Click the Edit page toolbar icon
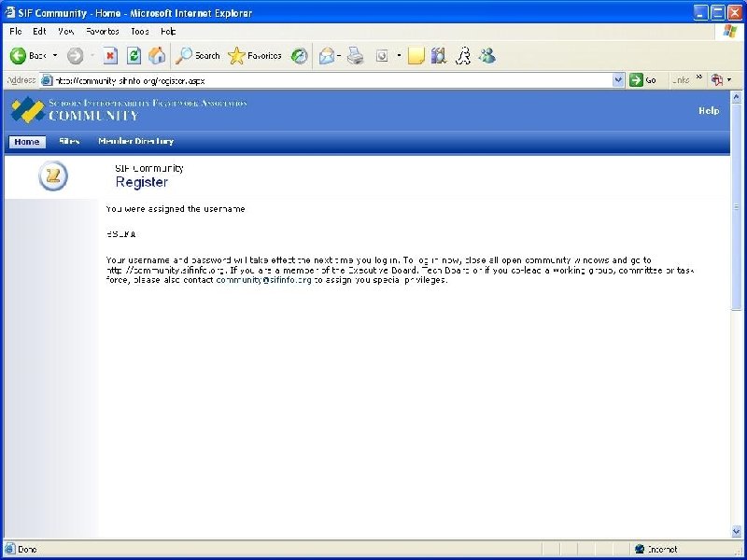Image resolution: width=747 pixels, height=560 pixels. (x=382, y=56)
